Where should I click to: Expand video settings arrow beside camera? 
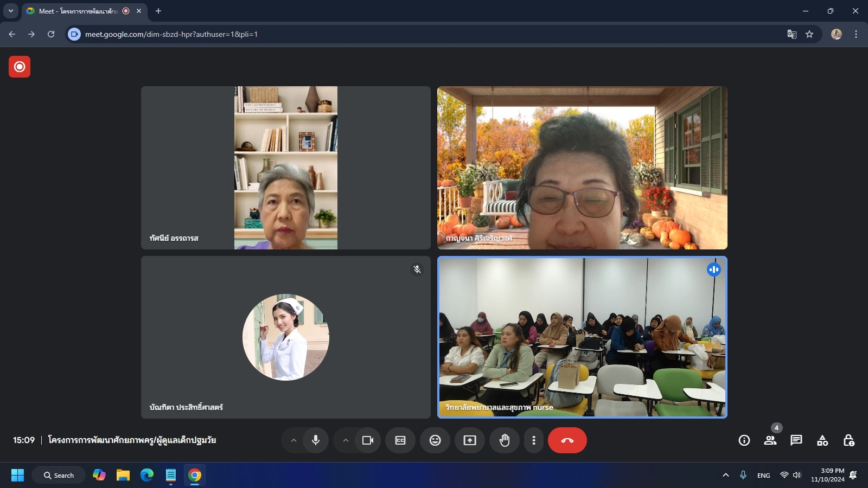346,440
